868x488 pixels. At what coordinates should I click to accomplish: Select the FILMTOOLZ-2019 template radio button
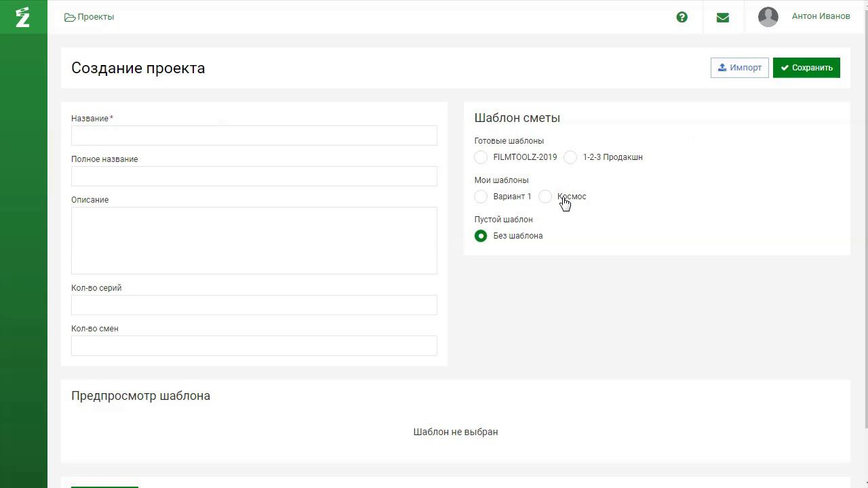tap(481, 157)
